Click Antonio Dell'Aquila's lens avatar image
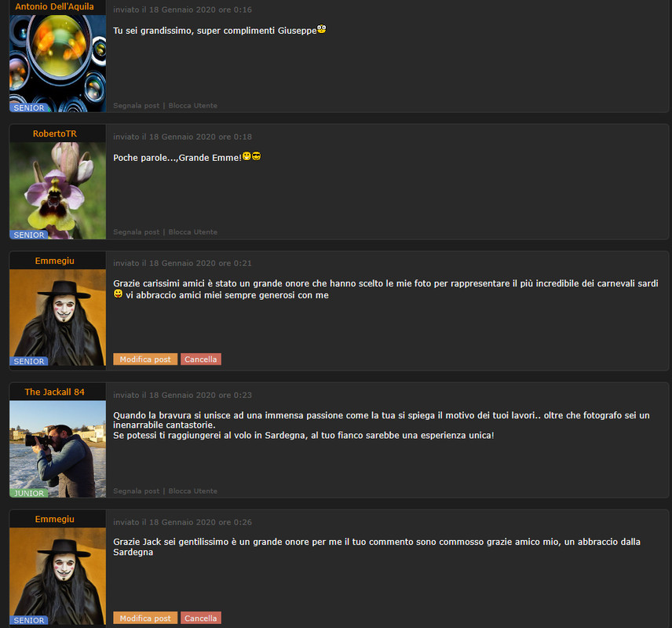The height and width of the screenshot is (628, 672). (x=57, y=64)
